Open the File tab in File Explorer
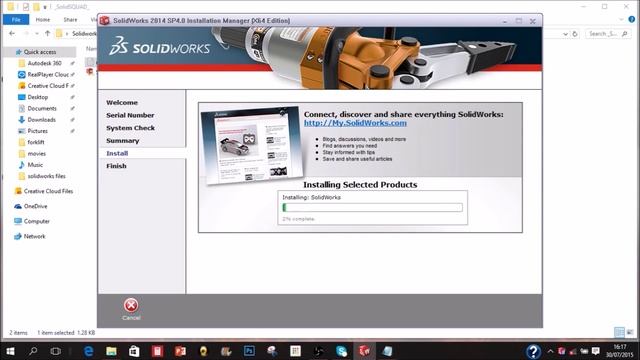Viewport: 640px width, 360px height. click(16, 20)
